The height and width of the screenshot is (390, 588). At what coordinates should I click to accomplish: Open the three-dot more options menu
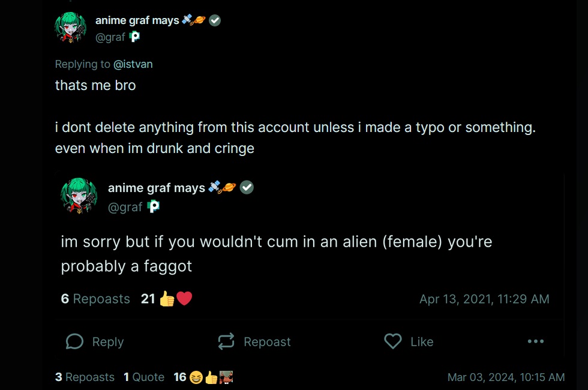[x=535, y=341]
